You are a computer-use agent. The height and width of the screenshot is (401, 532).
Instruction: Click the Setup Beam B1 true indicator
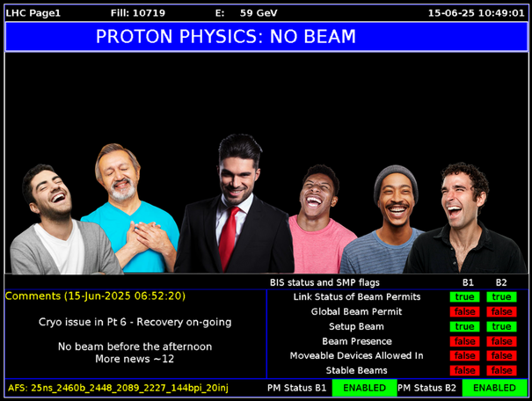coord(464,327)
